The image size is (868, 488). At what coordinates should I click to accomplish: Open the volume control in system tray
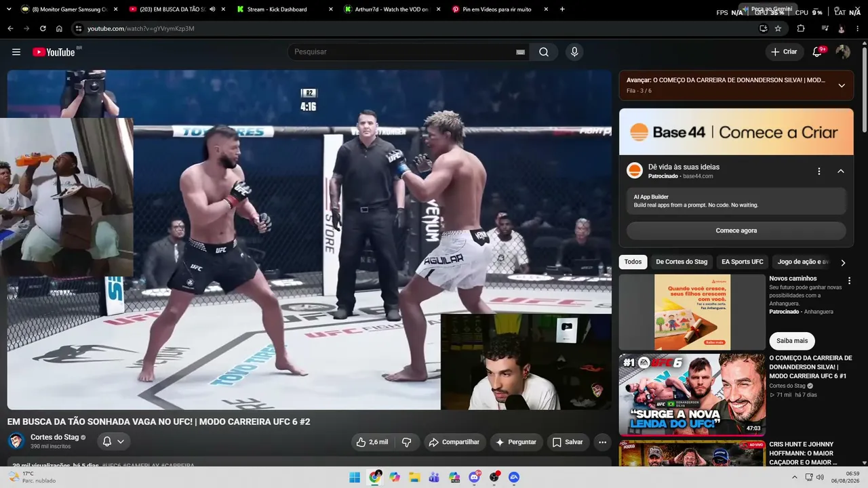tap(818, 477)
